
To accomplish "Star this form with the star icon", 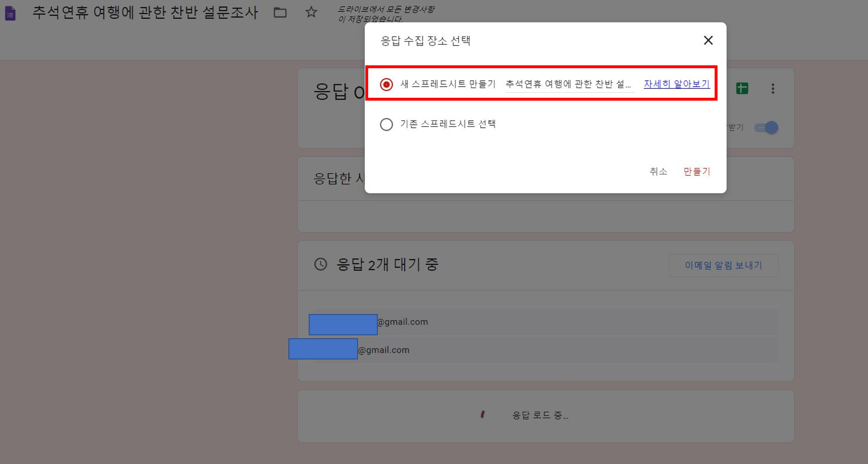I will pyautogui.click(x=311, y=12).
